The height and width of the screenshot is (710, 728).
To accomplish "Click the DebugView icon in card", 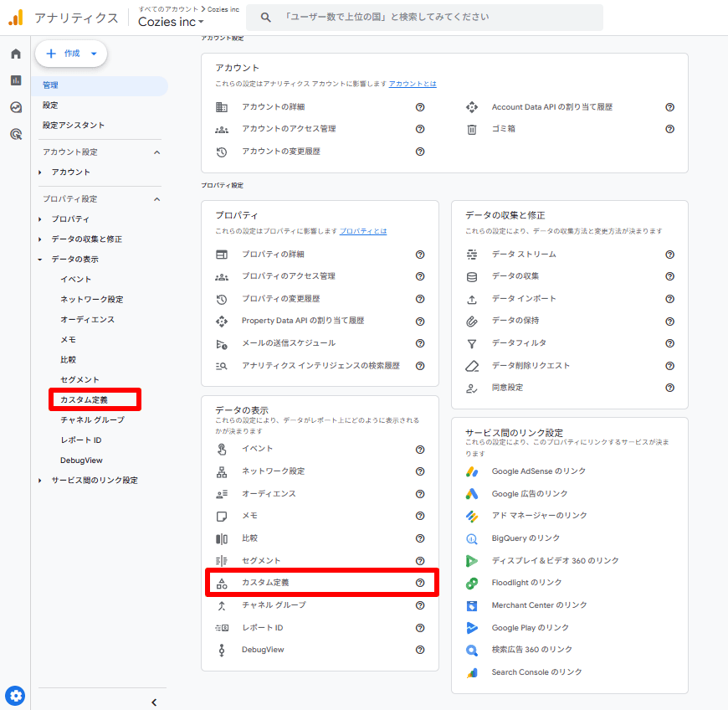I will (222, 650).
